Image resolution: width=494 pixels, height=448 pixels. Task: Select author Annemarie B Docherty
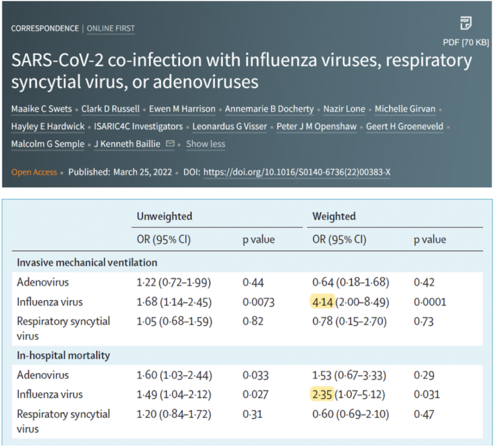(269, 109)
